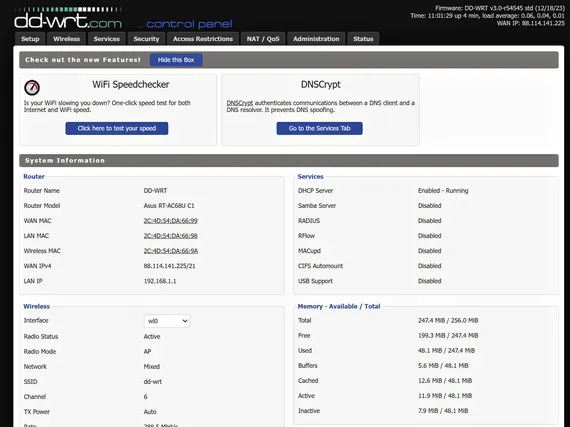Click the WAN IP text in header
570x427 pixels.
[x=531, y=23]
